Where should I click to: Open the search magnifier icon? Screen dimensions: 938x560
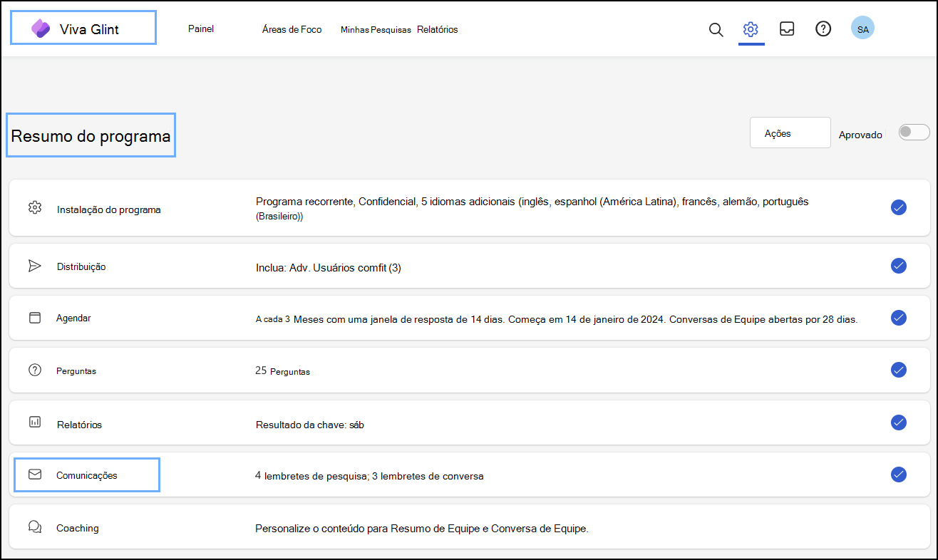(x=716, y=29)
